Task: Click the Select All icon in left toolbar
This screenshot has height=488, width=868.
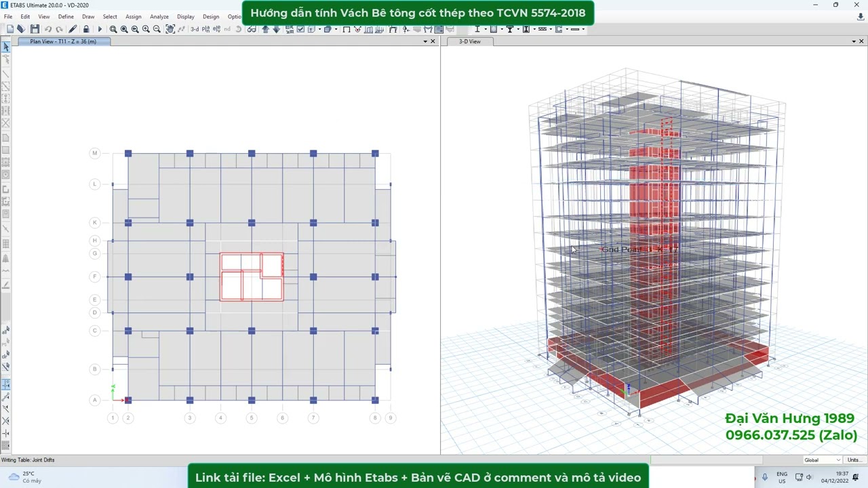Action: [x=6, y=330]
